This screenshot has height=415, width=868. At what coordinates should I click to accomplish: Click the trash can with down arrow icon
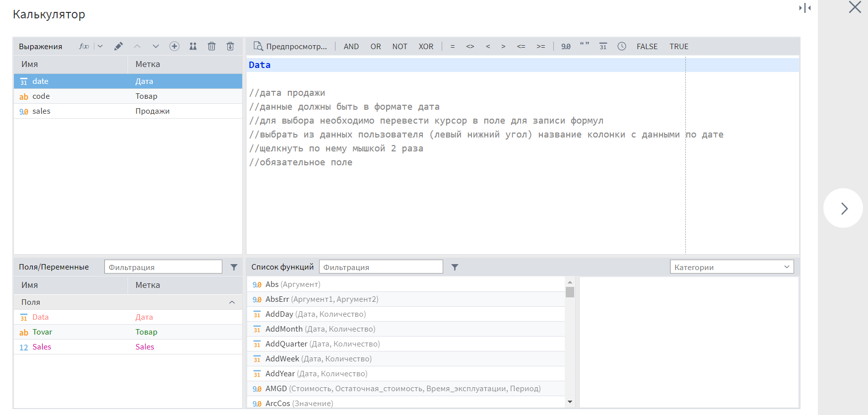[x=230, y=46]
